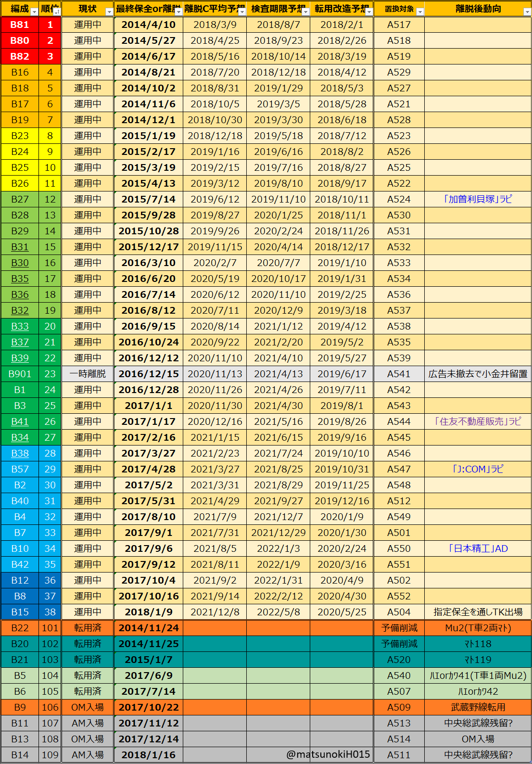This screenshot has height=764, width=532.
Task: Click the order number 101 cell
Action: 50,628
